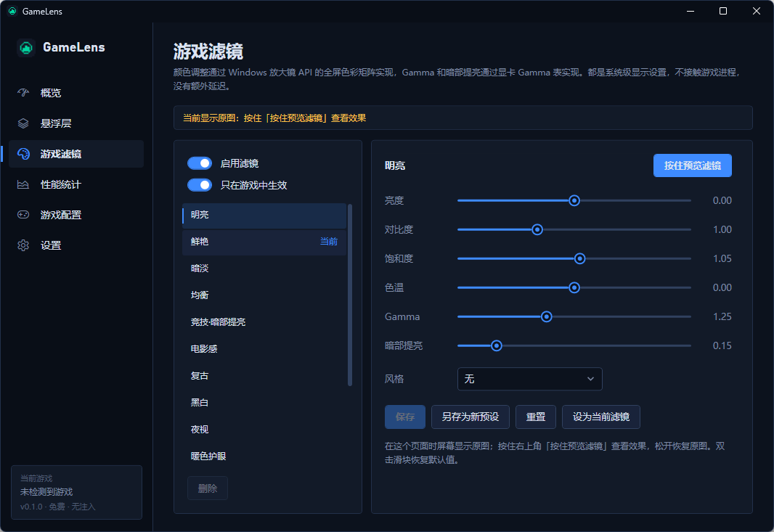Click 设为当前滤镜 button
The height and width of the screenshot is (532, 774).
tap(600, 417)
